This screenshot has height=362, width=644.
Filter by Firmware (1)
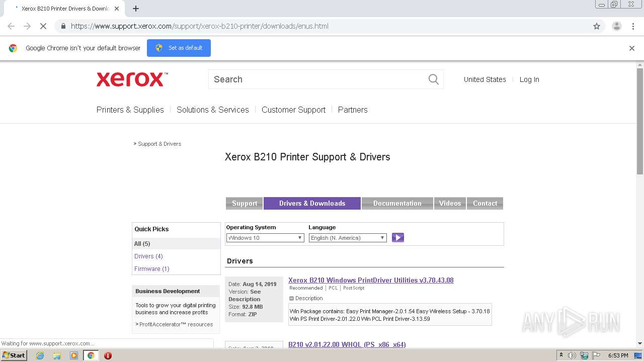click(152, 269)
